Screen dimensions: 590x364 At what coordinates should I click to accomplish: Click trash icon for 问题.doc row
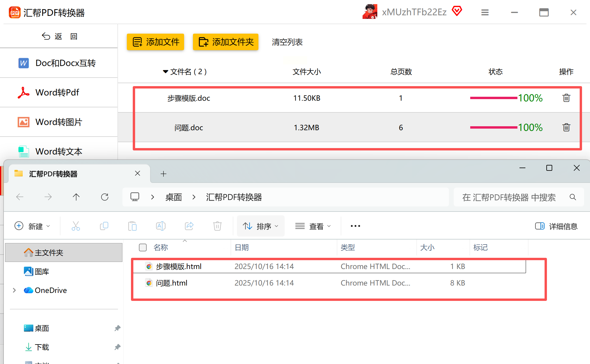point(566,127)
